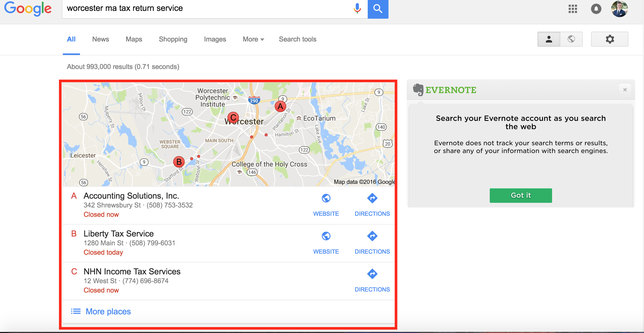Click '1280 Main St' address text
644x333 pixels.
[x=104, y=243]
